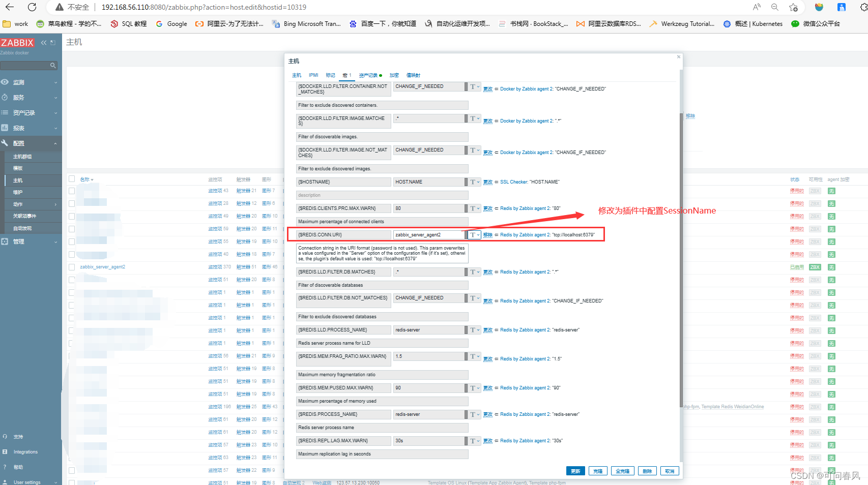Open 关联项事件 in sidebar
The height and width of the screenshot is (485, 868).
[24, 216]
